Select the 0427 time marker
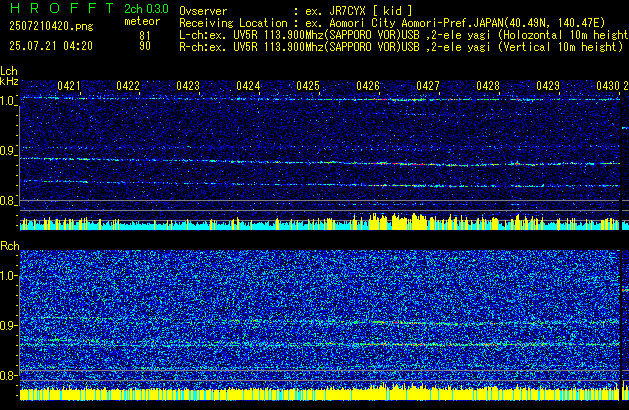Screen dimensions: 629x410 point(428,86)
